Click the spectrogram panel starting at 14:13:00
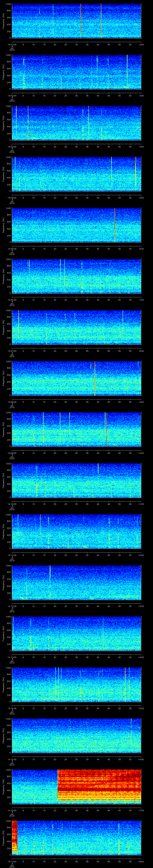Screen dimensions: 153x868 [77, 633]
